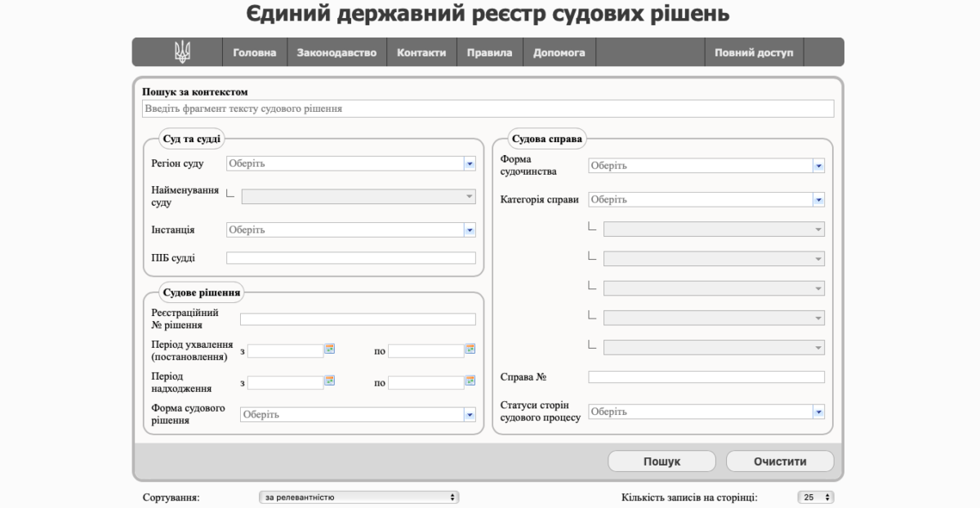Screen dimensions: 980x508
Task: Click the Ukrainian trident emblem icon
Action: [x=182, y=52]
